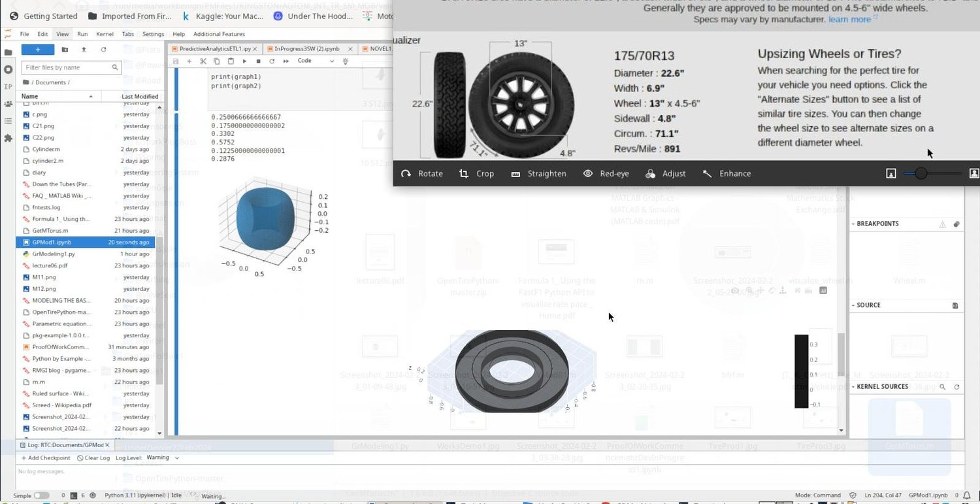Image resolution: width=980 pixels, height=504 pixels.
Task: Open the Edit menu
Action: (42, 34)
